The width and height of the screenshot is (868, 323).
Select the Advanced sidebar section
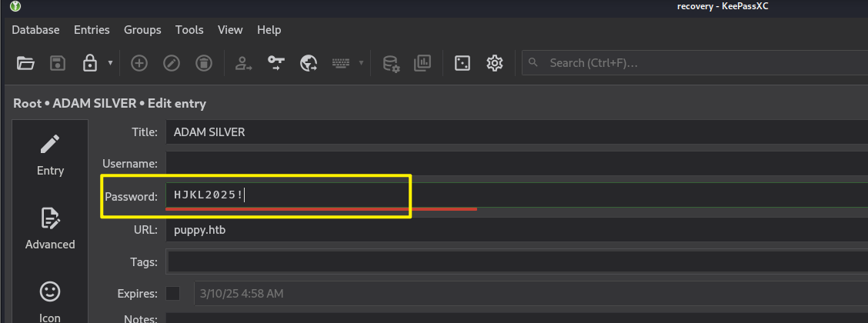tap(50, 228)
